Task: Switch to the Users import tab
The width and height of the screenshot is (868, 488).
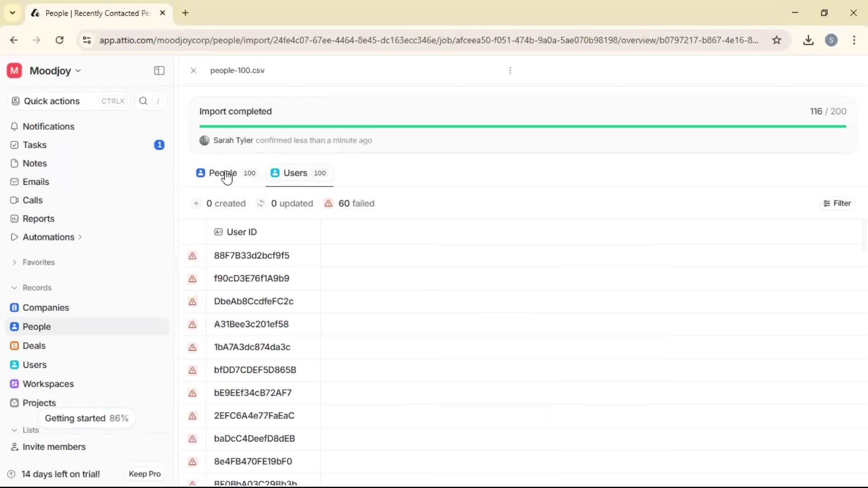Action: 295,173
